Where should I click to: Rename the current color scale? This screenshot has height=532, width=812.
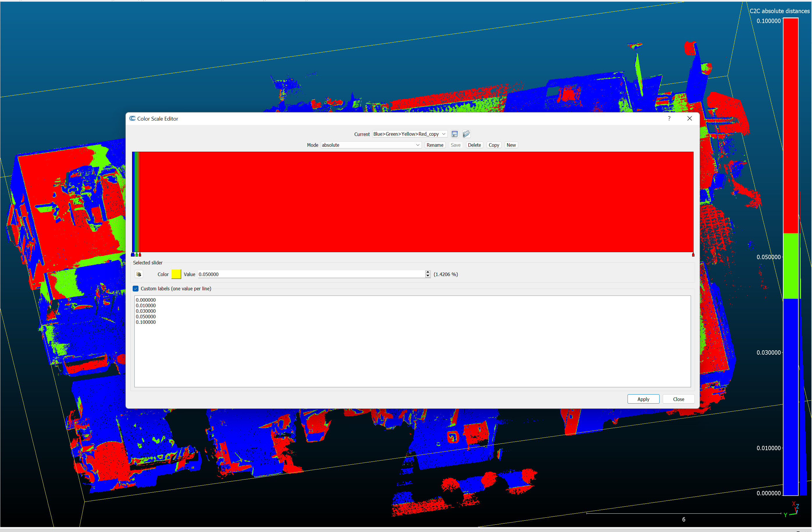tap(435, 145)
